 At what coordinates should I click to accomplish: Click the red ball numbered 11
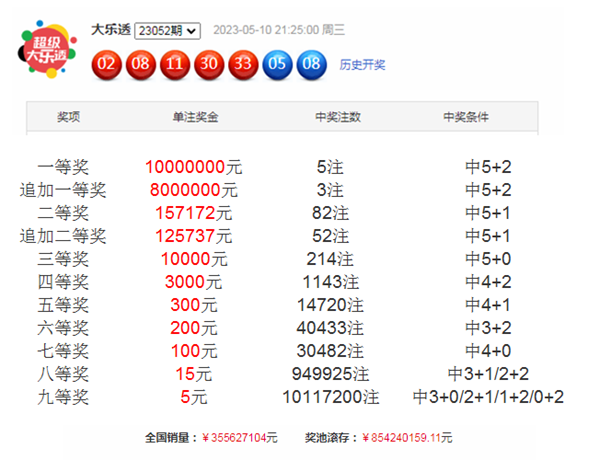175,65
